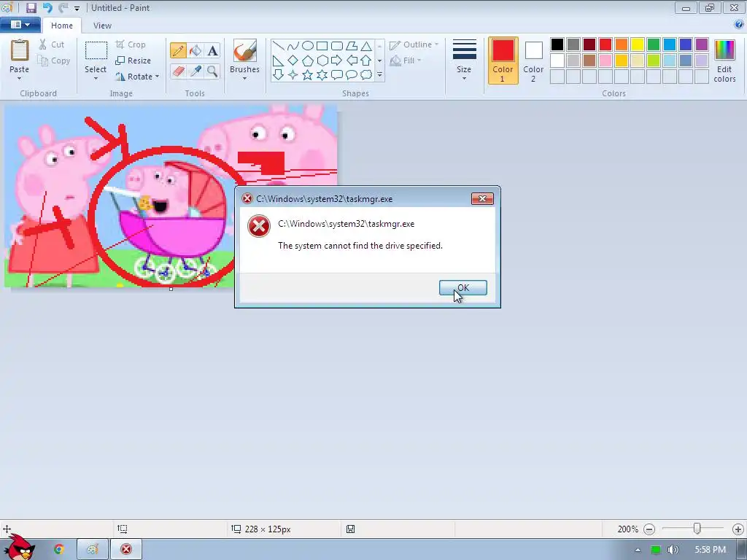The height and width of the screenshot is (560, 747).
Task: Open the Size dropdown
Action: pos(464,60)
